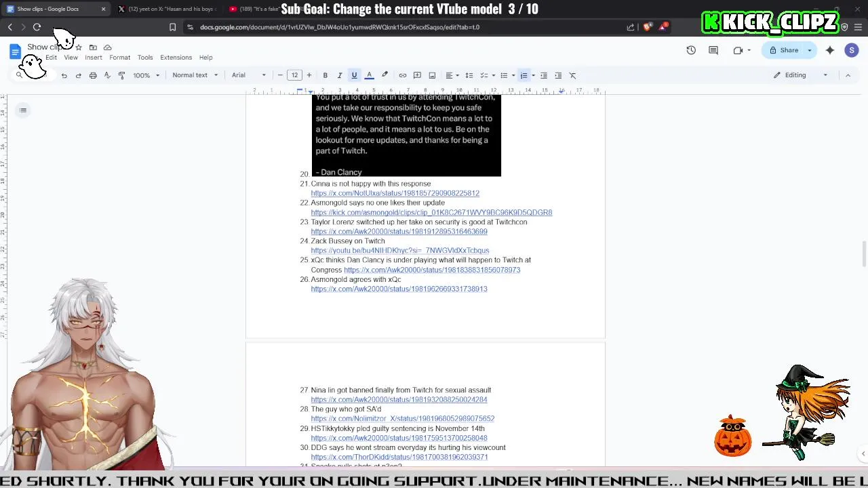Show document outline tabs panel
The image size is (868, 488).
pos(23,110)
